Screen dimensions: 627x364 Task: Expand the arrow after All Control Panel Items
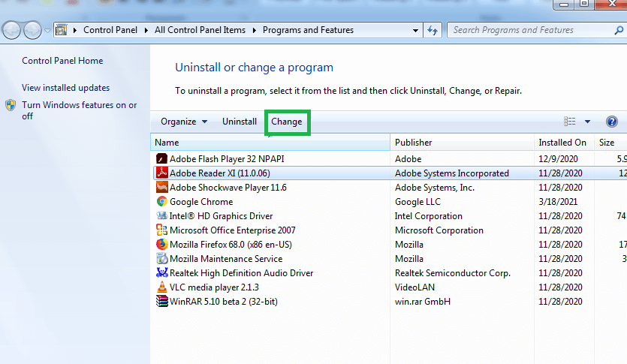click(x=254, y=30)
